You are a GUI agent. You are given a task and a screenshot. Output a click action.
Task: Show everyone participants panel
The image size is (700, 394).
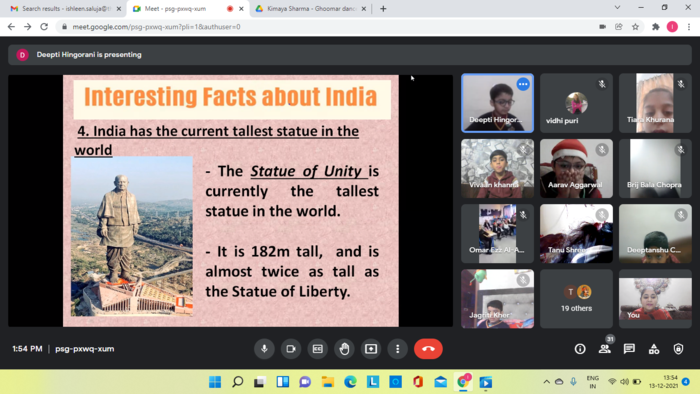tap(604, 349)
